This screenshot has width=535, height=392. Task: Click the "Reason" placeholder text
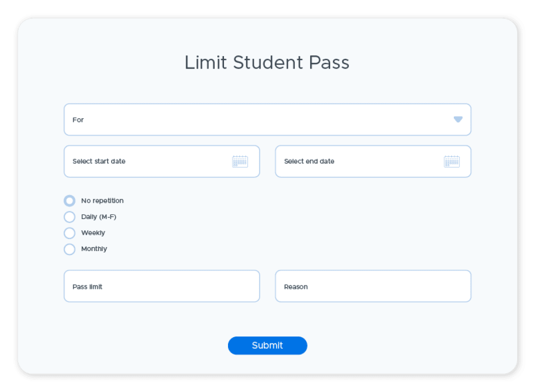click(x=296, y=287)
